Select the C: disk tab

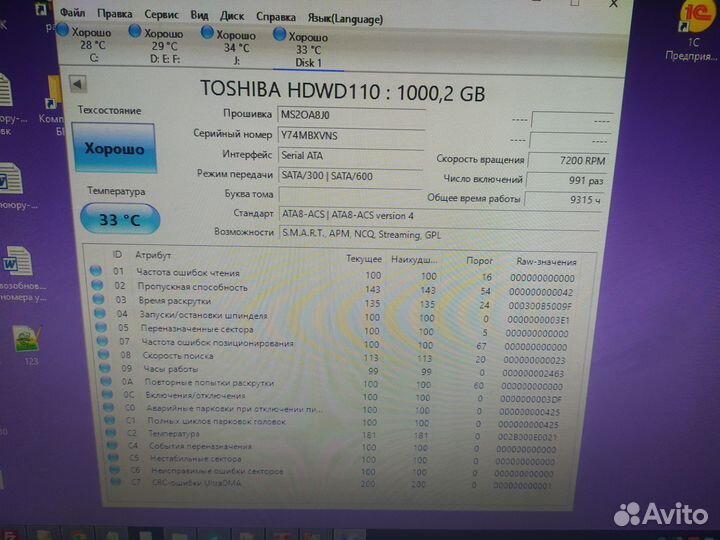click(85, 44)
